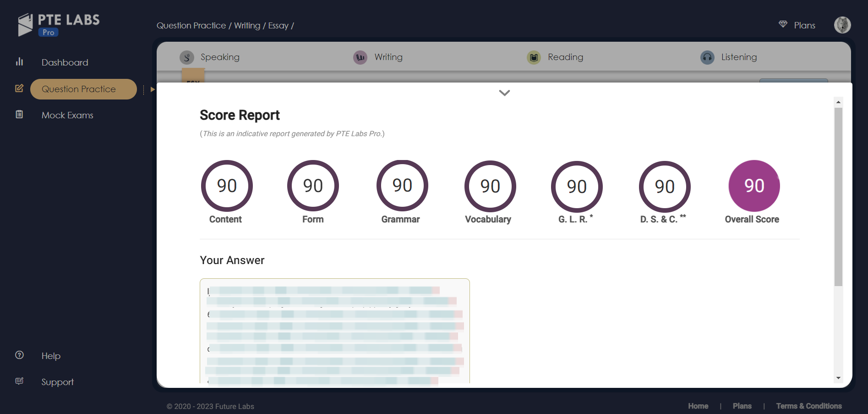
Task: Click the Question Practice breadcrumb
Action: click(191, 26)
